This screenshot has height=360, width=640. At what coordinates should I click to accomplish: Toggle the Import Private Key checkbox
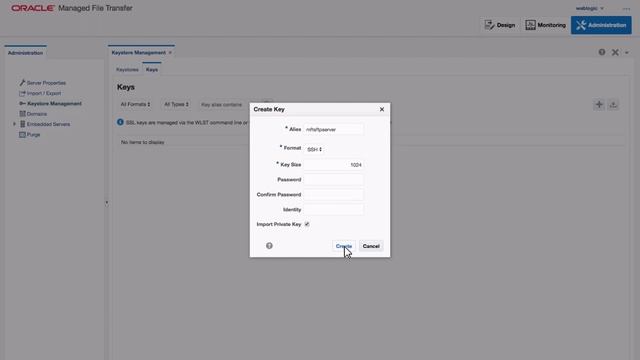pyautogui.click(x=307, y=224)
